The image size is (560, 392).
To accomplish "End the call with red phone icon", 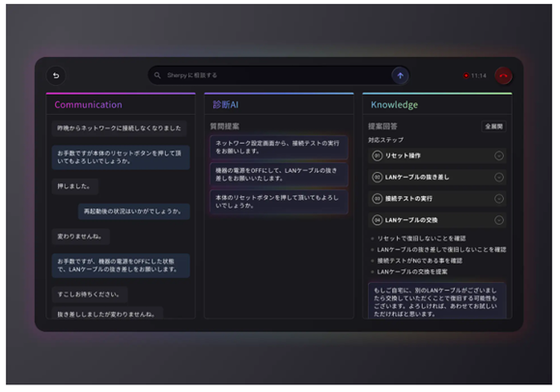I will point(503,75).
